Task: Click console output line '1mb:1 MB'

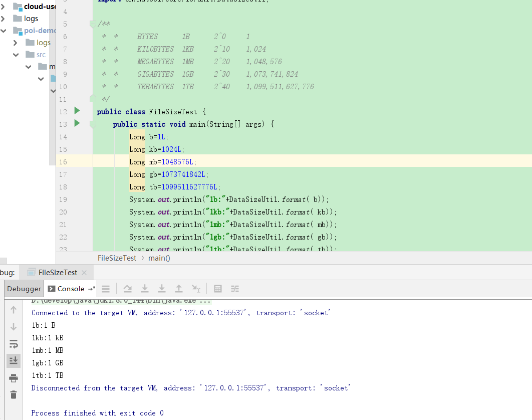Action: (48, 350)
